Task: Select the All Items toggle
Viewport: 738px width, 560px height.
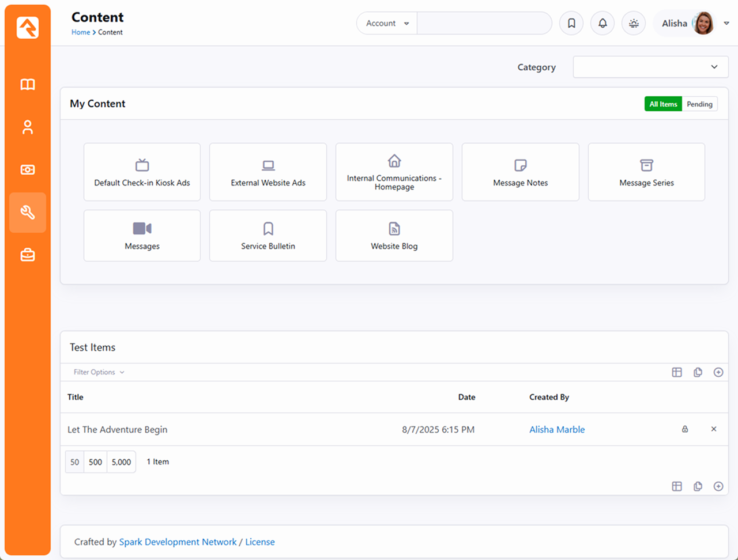Action: [663, 104]
